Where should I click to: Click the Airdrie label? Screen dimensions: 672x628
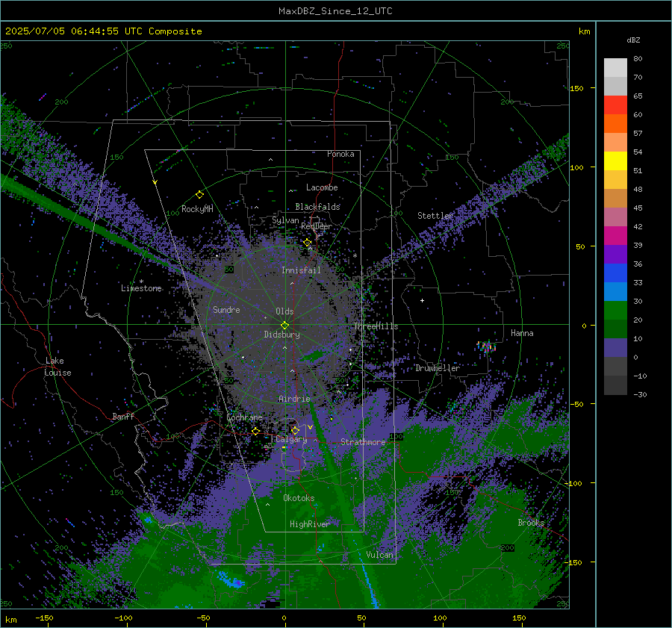tap(294, 399)
